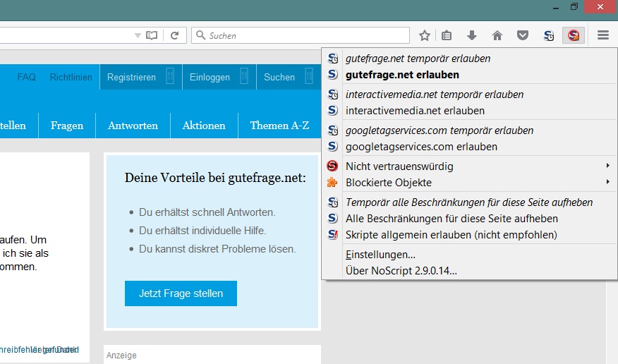This screenshot has width=618, height=364.
Task: Click the NoScript temporary-allow toolbar icon
Action: pyautogui.click(x=549, y=35)
